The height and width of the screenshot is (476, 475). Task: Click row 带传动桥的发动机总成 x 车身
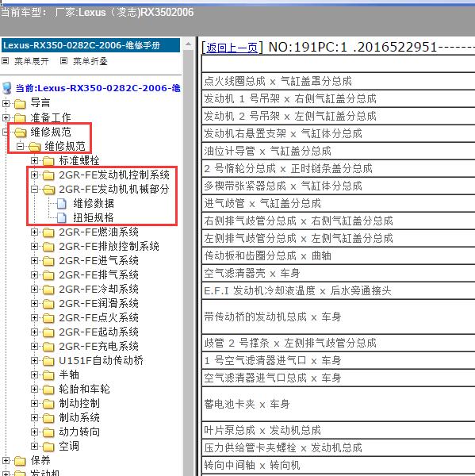click(x=339, y=317)
